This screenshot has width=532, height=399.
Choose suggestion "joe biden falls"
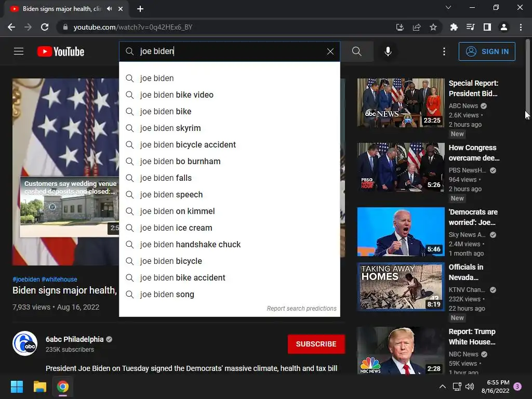coord(229,178)
